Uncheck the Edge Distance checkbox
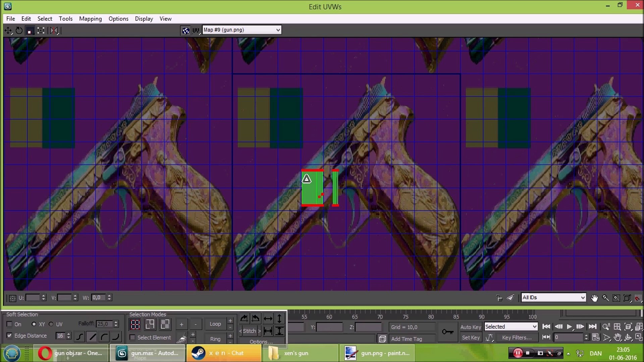This screenshot has width=644, height=362. tap(10, 336)
